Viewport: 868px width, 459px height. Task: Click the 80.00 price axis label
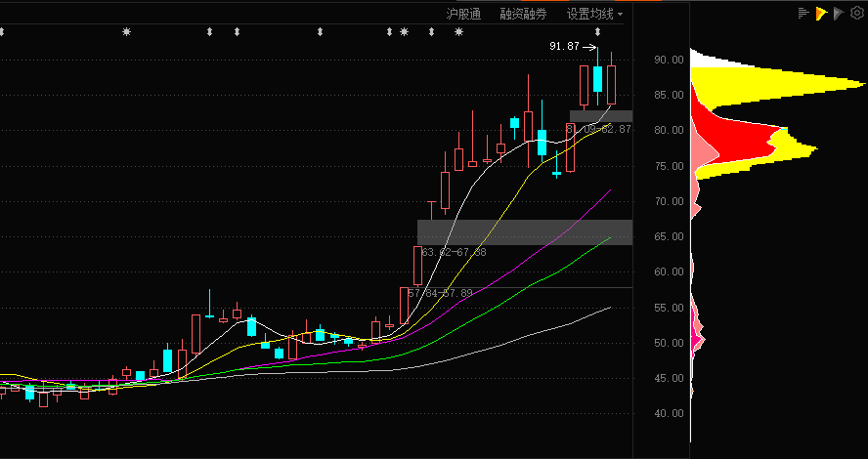click(669, 131)
